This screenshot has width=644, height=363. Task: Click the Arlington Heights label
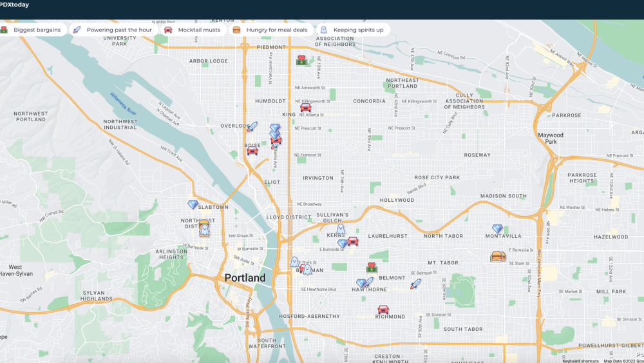[x=171, y=254]
